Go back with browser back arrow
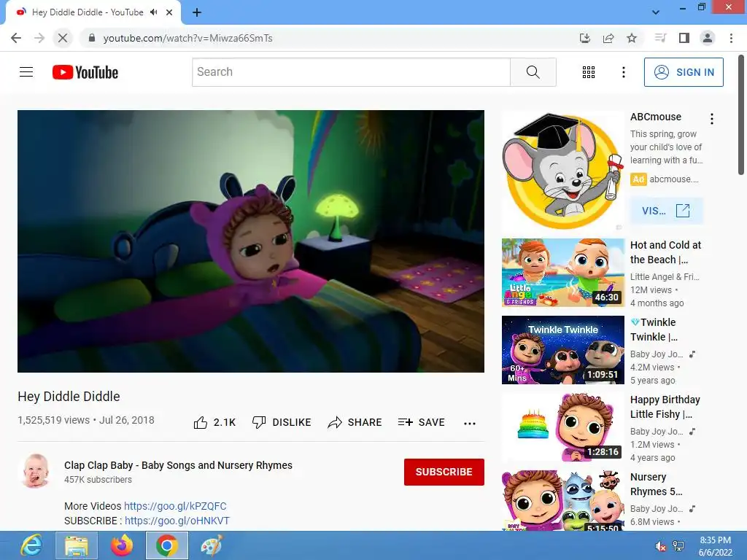Image resolution: width=747 pixels, height=560 pixels. (x=16, y=38)
